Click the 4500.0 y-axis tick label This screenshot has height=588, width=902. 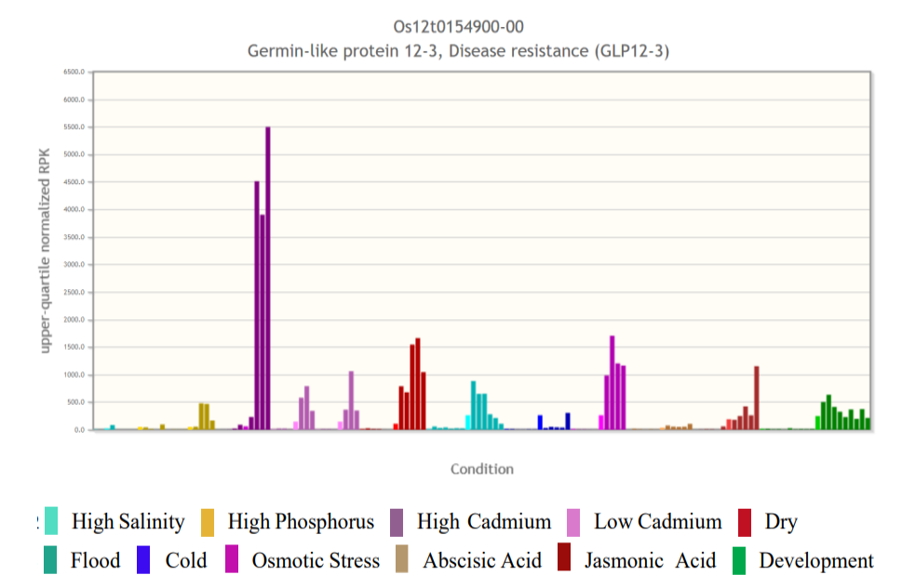(74, 182)
